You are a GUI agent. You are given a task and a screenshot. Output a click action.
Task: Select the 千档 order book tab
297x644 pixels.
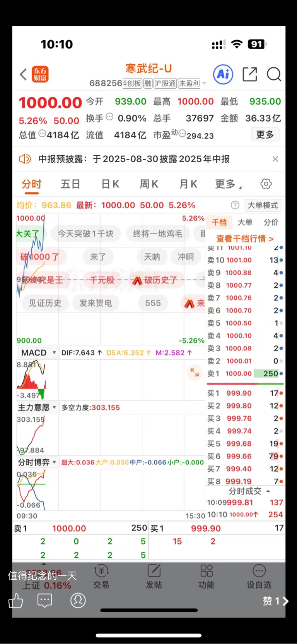[219, 222]
